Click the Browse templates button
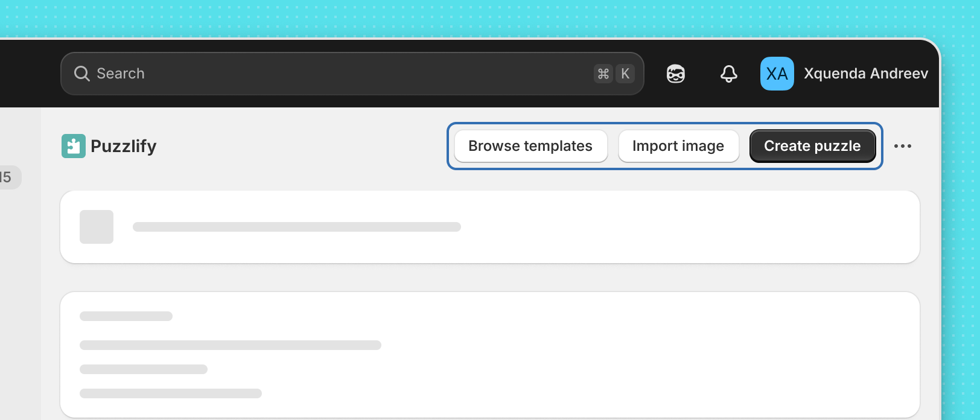The height and width of the screenshot is (420, 980). point(530,146)
